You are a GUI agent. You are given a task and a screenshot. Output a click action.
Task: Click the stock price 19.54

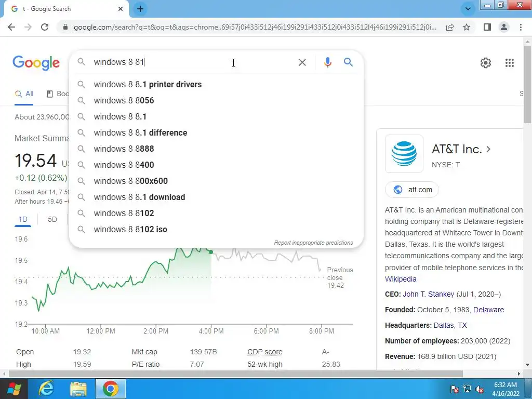point(36,161)
